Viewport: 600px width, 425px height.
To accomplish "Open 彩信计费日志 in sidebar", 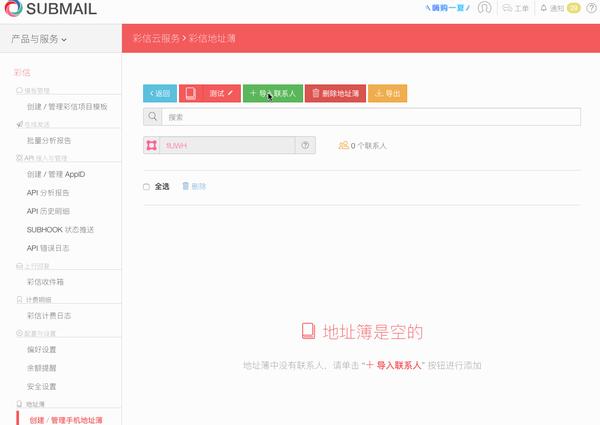I will (x=49, y=316).
